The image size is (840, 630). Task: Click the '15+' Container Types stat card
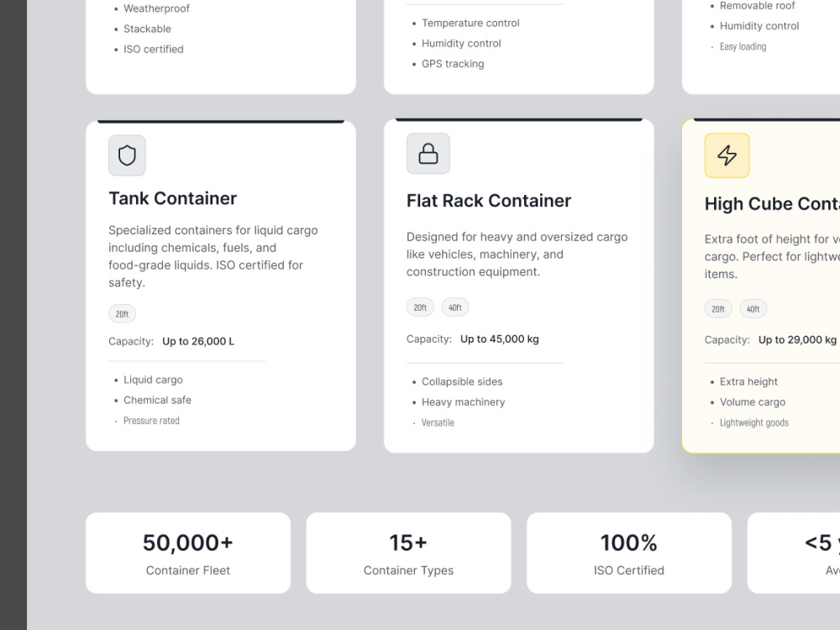point(408,553)
